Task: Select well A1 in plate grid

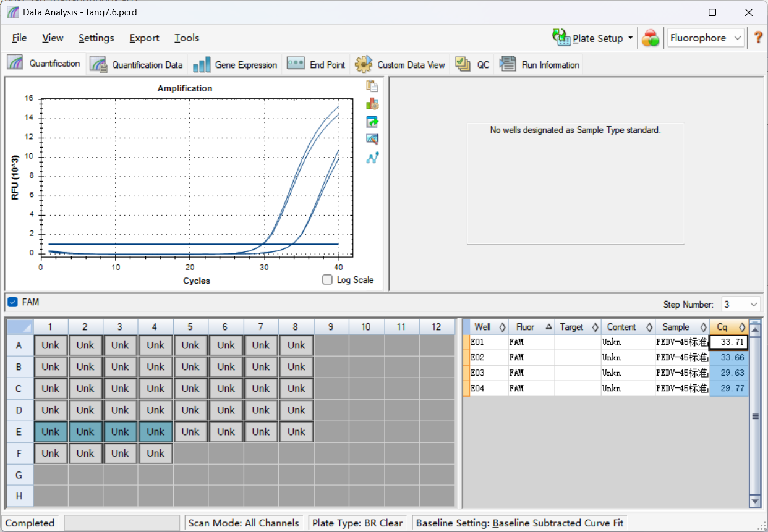Action: pos(51,345)
